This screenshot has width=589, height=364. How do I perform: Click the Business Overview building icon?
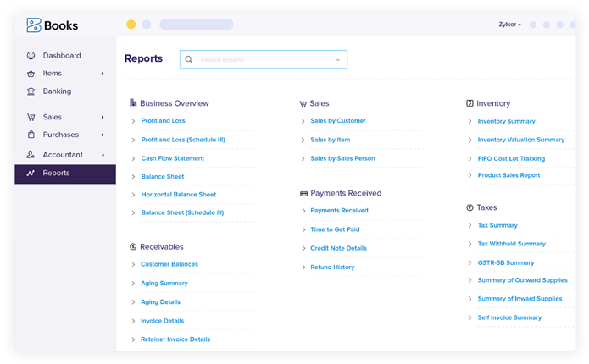pyautogui.click(x=133, y=102)
